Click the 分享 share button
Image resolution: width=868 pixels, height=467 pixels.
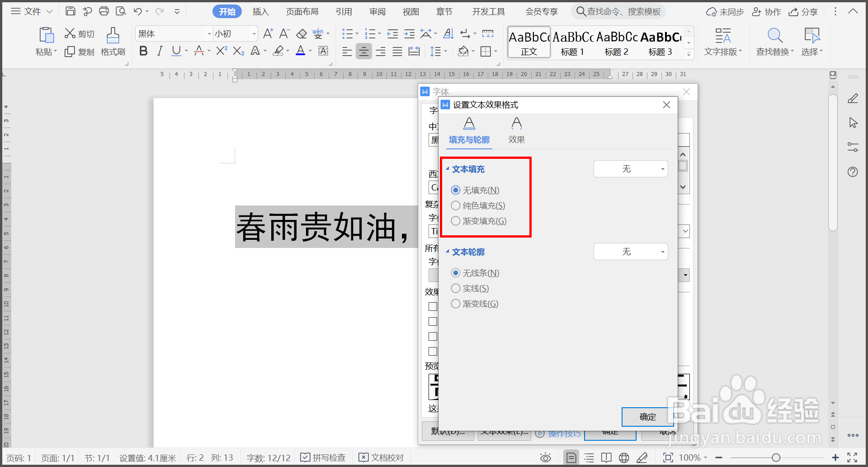tap(803, 12)
